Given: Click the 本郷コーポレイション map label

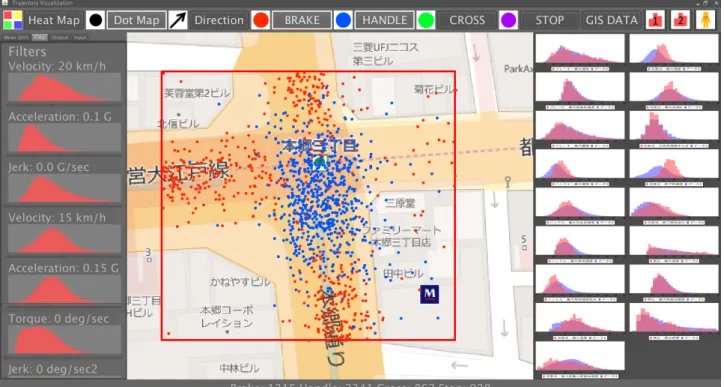Looking at the screenshot, I should tap(227, 316).
